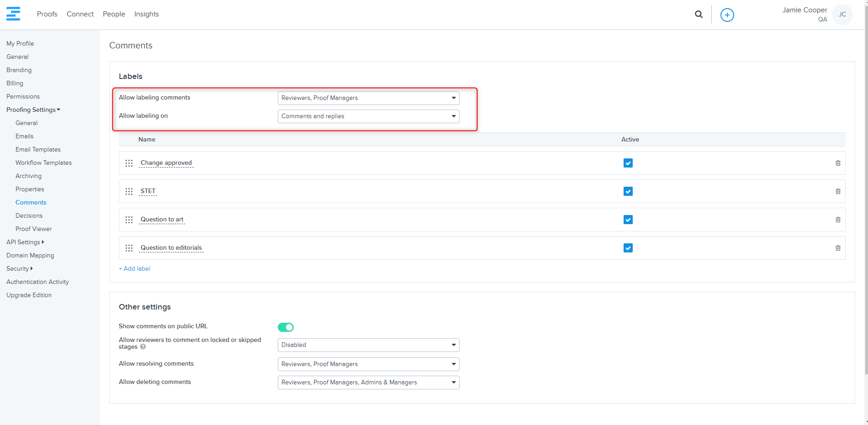Image resolution: width=868 pixels, height=425 pixels.
Task: Click the search magnifier icon
Action: 699,15
